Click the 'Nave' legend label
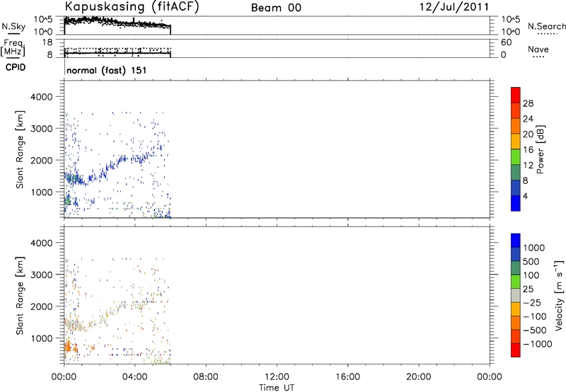Image resolution: width=566 pixels, height=392 pixels. click(x=538, y=49)
